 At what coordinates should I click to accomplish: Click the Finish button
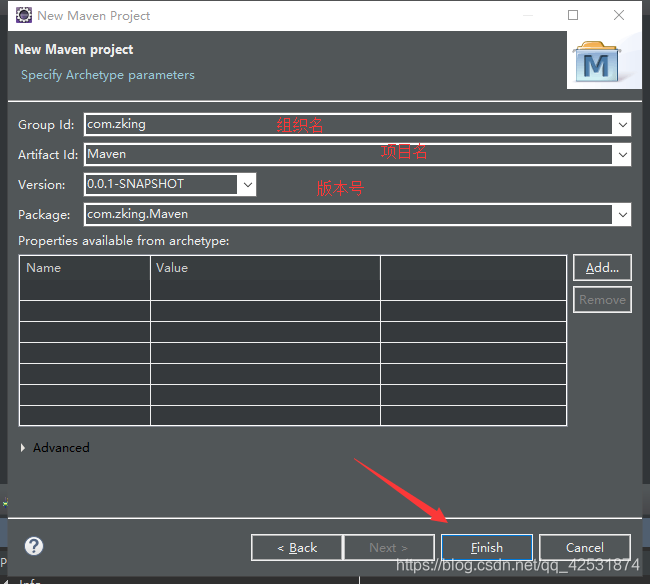487,548
